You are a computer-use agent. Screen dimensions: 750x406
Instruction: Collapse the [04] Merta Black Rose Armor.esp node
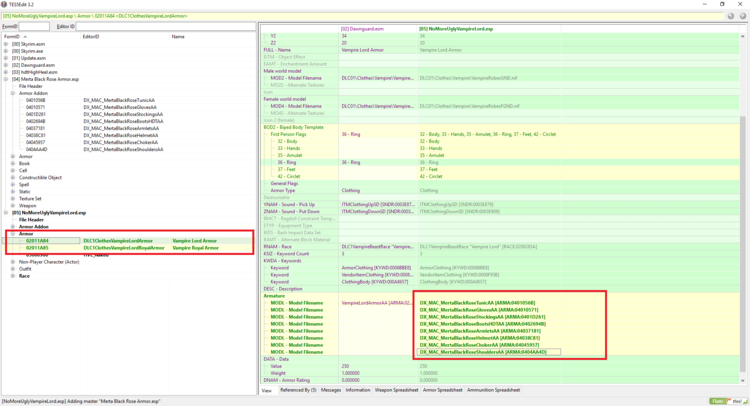(6, 79)
